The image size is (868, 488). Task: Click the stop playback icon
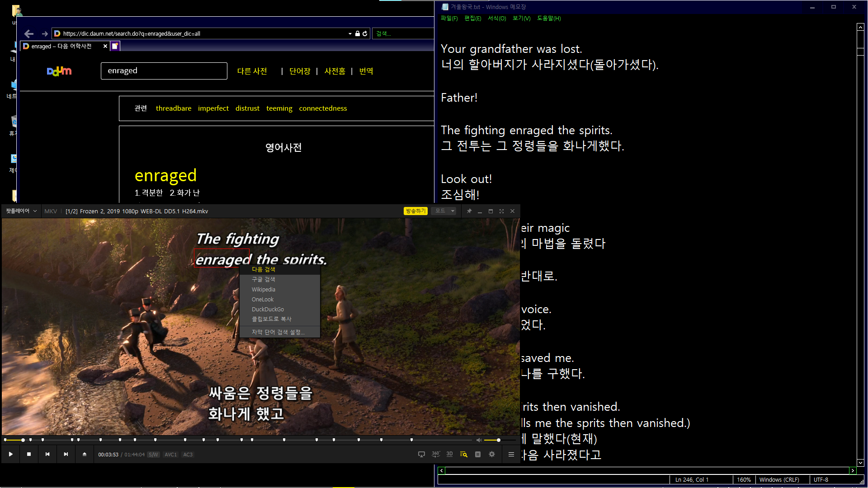point(29,454)
